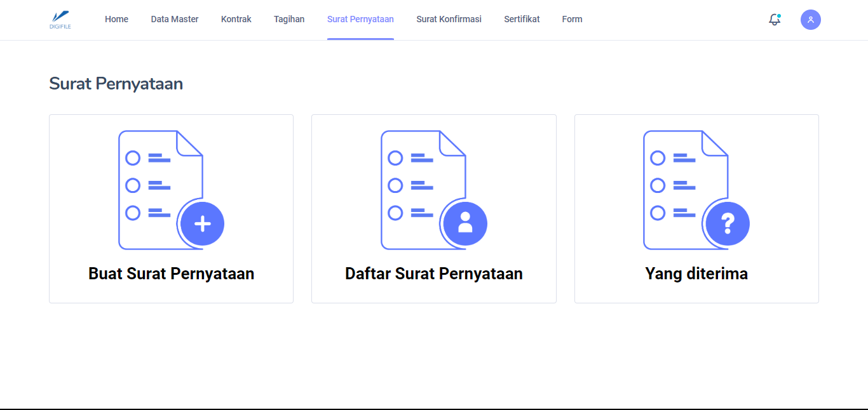Click the "Daftar Surat Pernyataan" label
Viewport: 868px width, 410px height.
(x=433, y=274)
